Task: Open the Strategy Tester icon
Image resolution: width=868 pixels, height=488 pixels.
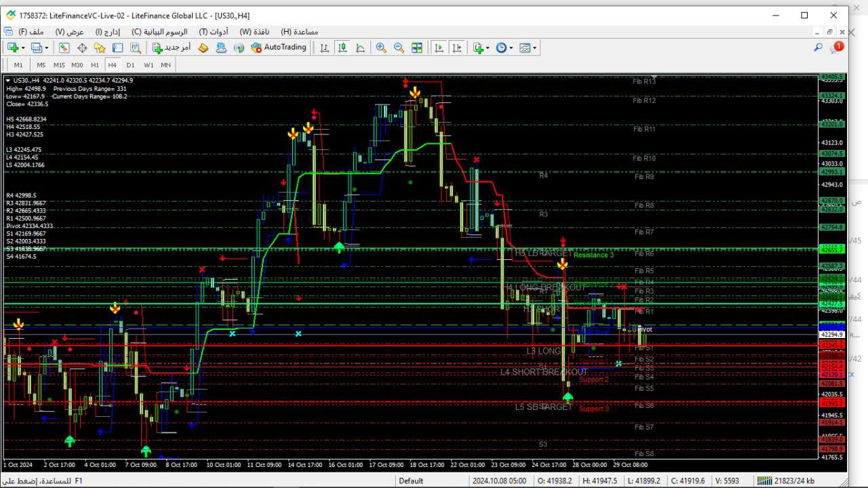Action: pos(136,48)
